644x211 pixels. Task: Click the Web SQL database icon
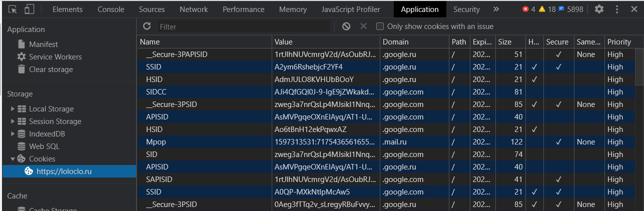pyautogui.click(x=22, y=146)
